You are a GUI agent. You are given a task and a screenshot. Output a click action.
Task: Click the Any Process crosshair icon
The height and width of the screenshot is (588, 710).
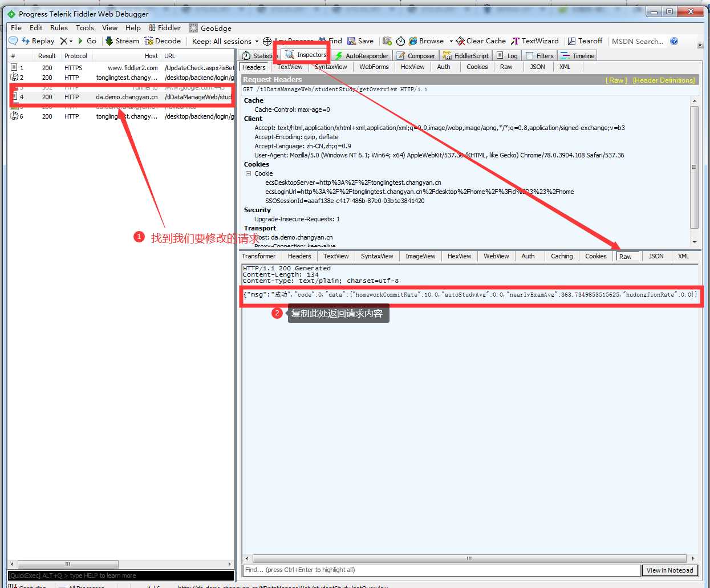(x=267, y=41)
